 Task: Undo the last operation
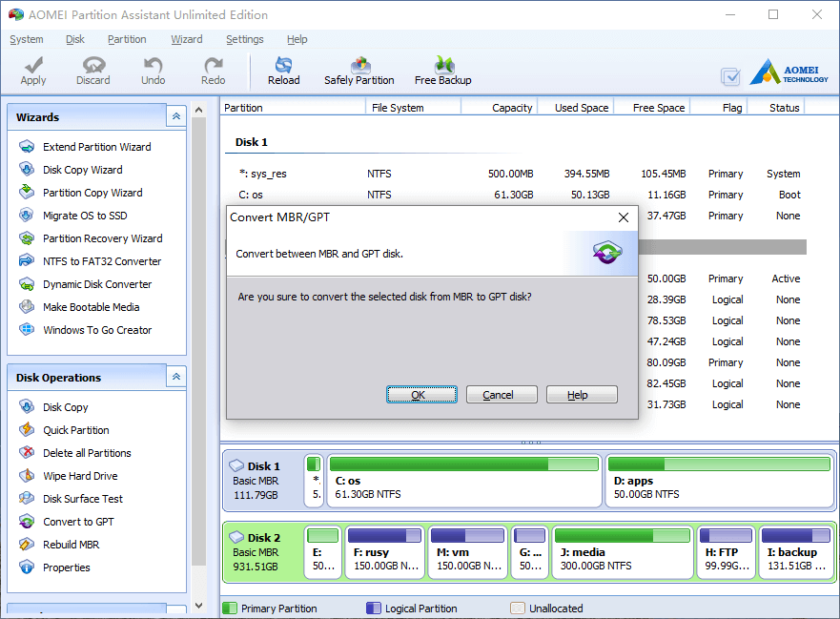coord(153,70)
